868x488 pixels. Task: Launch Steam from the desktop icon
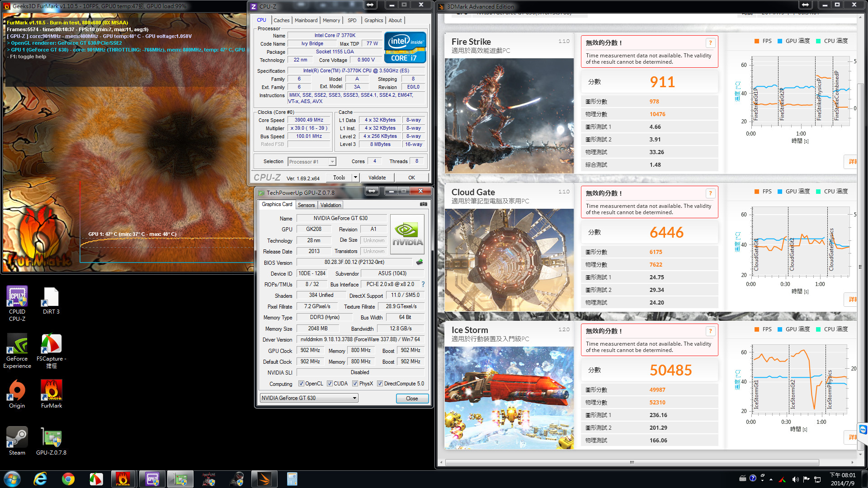coord(17,441)
